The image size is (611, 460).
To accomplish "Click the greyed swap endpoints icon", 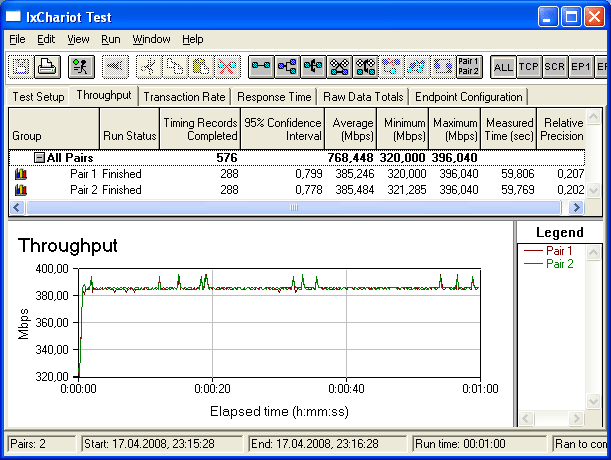I will coord(443,67).
